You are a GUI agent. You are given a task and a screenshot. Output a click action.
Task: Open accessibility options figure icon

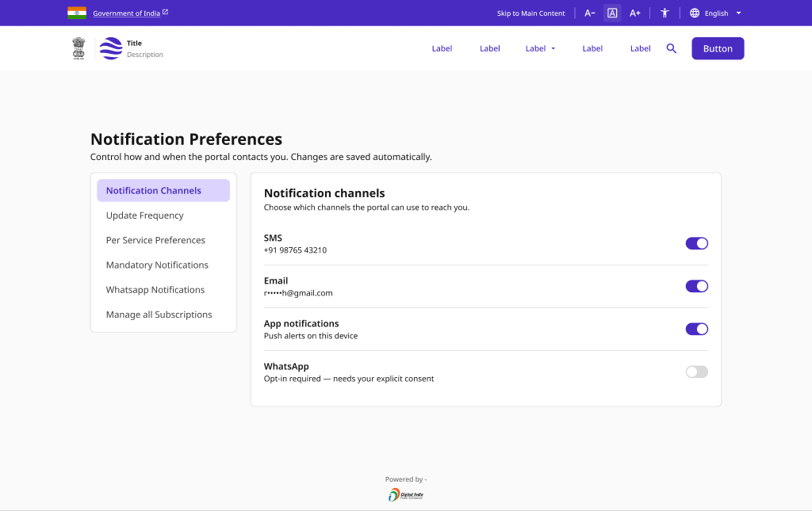(665, 13)
